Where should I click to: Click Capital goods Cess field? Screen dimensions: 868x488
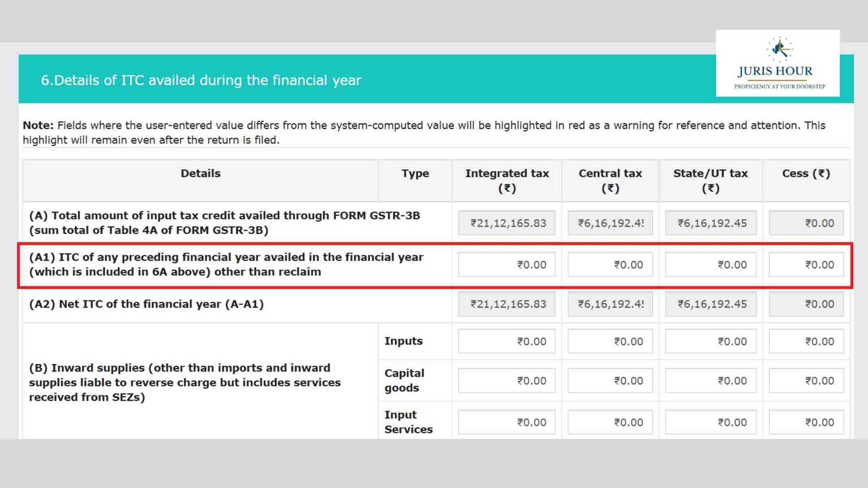tap(806, 381)
